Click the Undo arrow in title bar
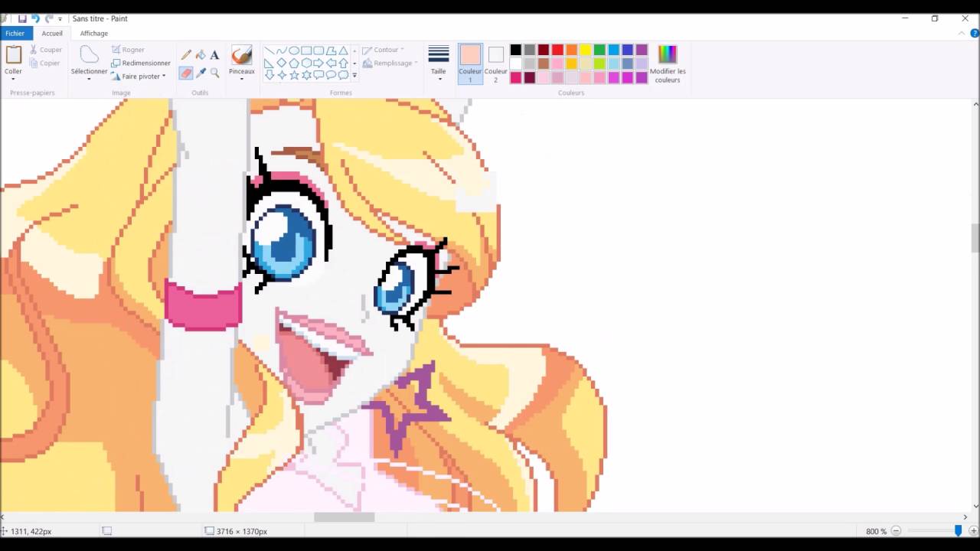This screenshot has height=551, width=980. pyautogui.click(x=35, y=18)
